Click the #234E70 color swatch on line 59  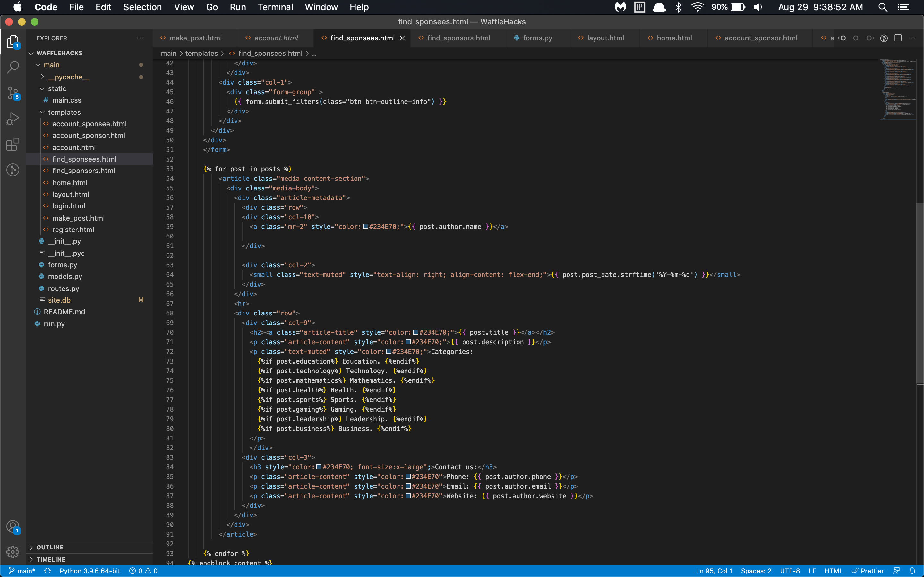tap(365, 227)
